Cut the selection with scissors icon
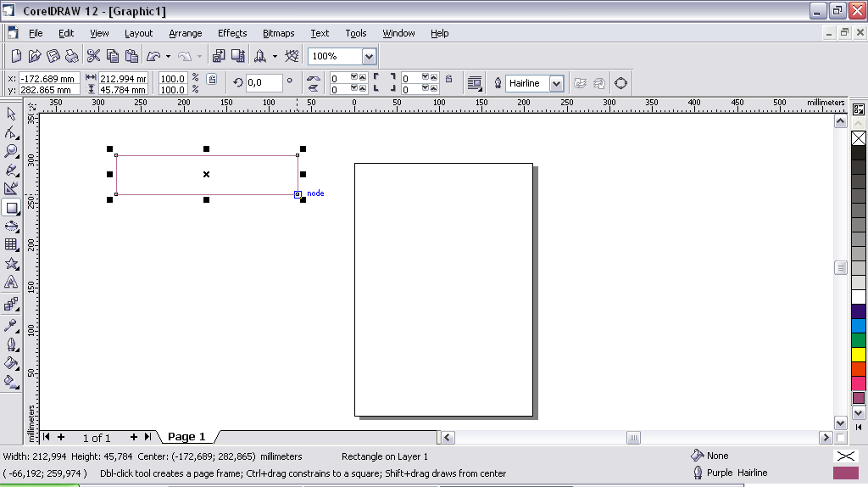 [93, 56]
